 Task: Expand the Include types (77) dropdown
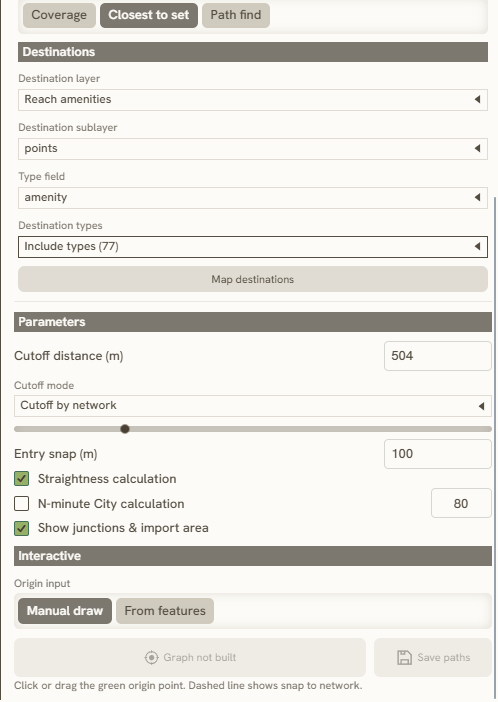(253, 247)
